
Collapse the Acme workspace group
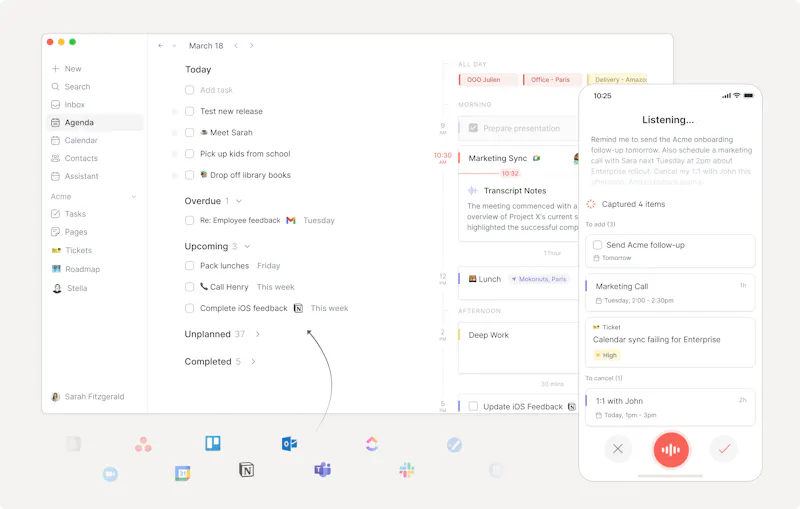(x=134, y=197)
